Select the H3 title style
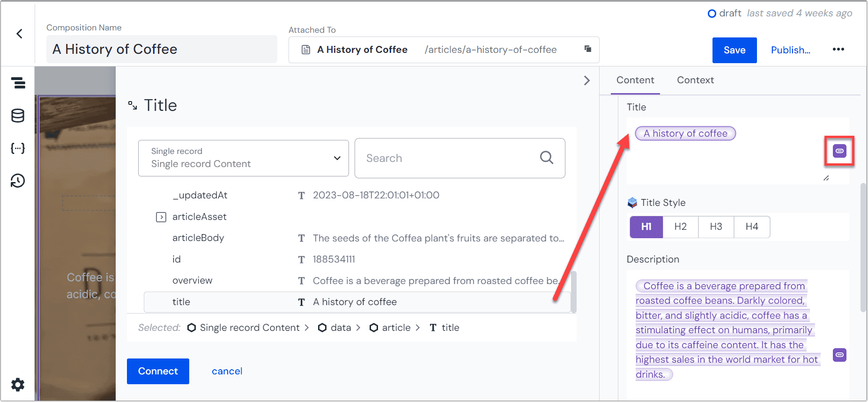This screenshot has width=868, height=402. [x=716, y=227]
